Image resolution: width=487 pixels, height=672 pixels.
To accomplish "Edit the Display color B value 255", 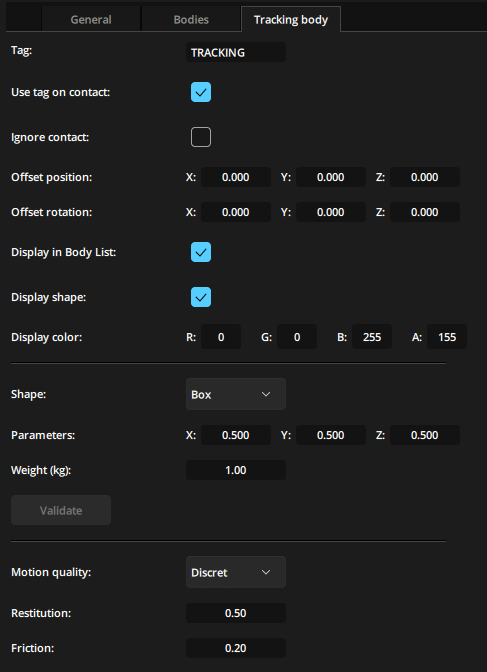I will (x=372, y=337).
